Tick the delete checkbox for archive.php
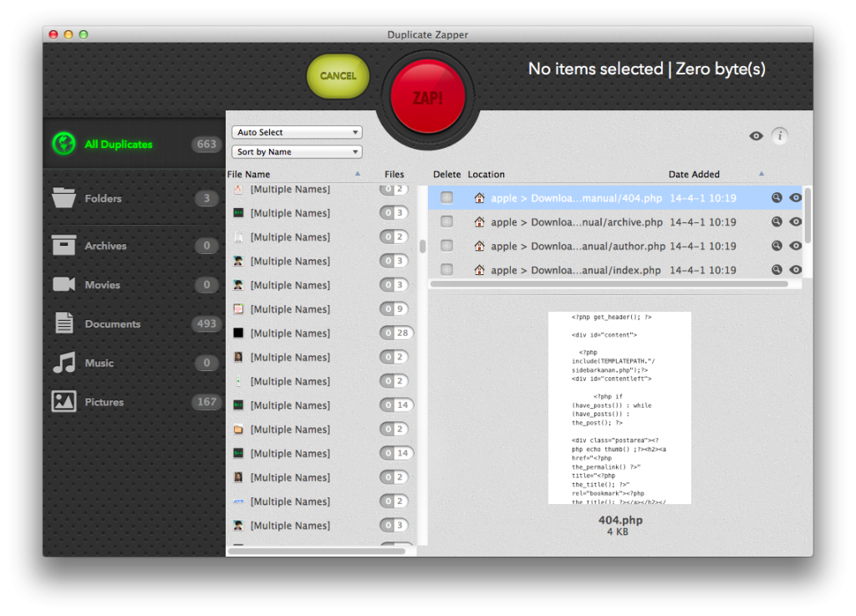The width and height of the screenshot is (856, 616). pos(447,222)
